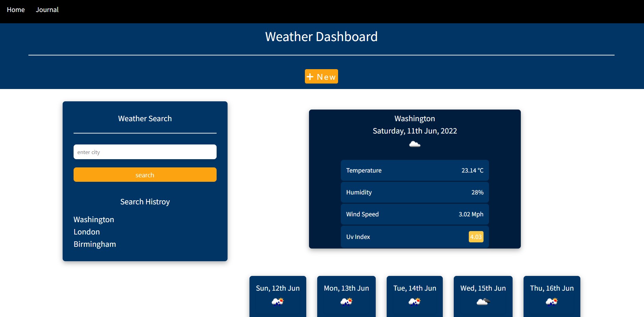This screenshot has height=317, width=644.
Task: Click the weather icon for Sun, 12th Jun
Action: tap(278, 302)
